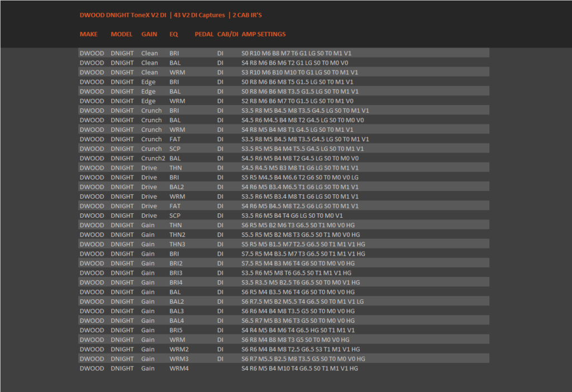Click the 'THN2' EQ cell

coord(177,235)
